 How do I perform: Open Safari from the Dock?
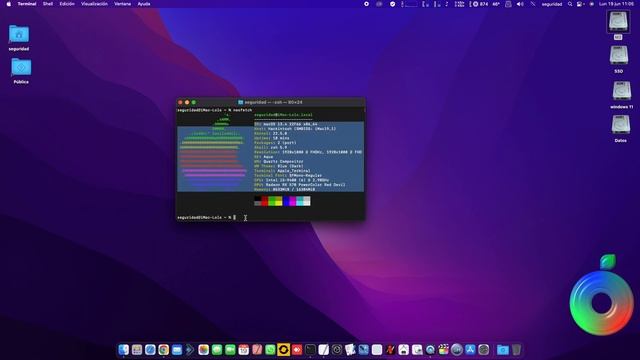(150, 349)
